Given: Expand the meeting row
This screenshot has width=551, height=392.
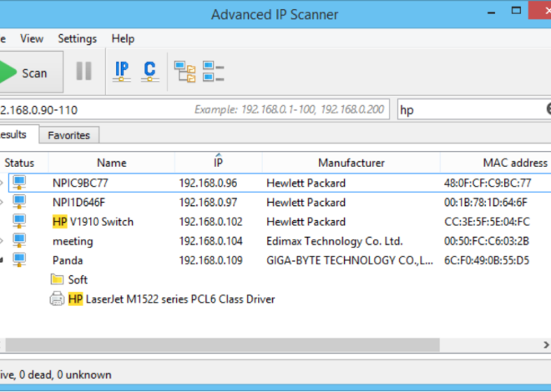Looking at the screenshot, I should [2, 241].
